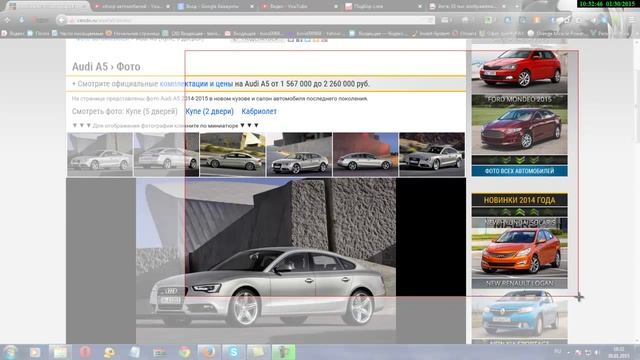This screenshot has height=360, width=640.
Task: Open комплектации и цены link
Action: (196, 84)
